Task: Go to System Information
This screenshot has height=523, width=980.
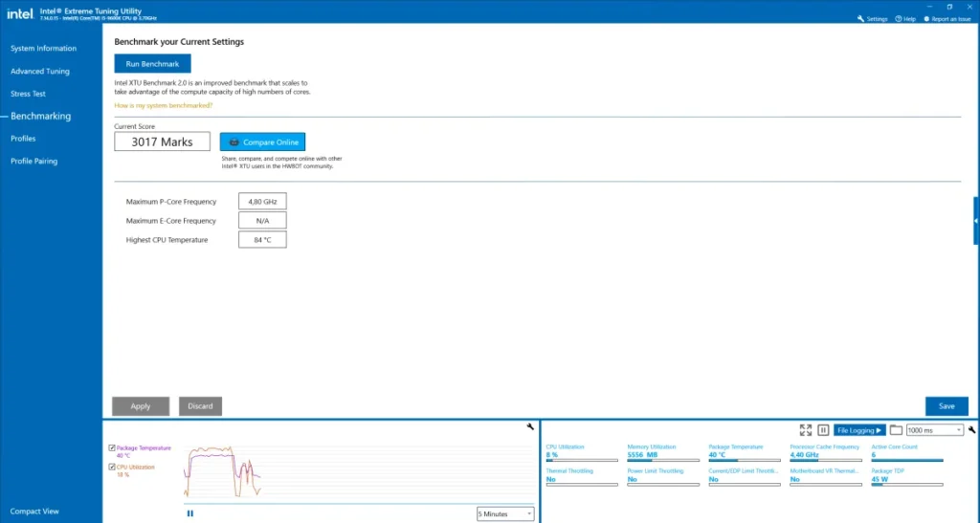Action: pos(43,48)
